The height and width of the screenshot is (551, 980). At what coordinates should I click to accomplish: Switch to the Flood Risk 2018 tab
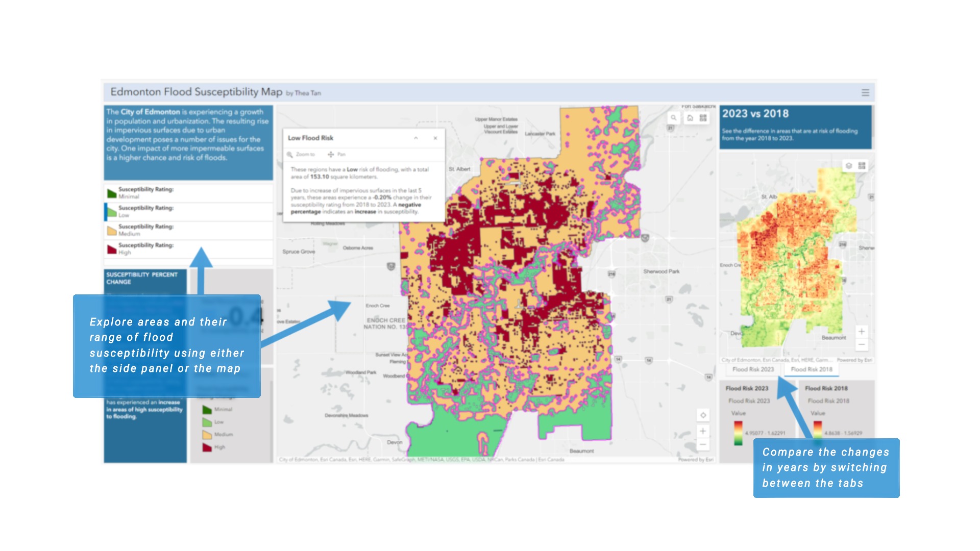pos(812,369)
